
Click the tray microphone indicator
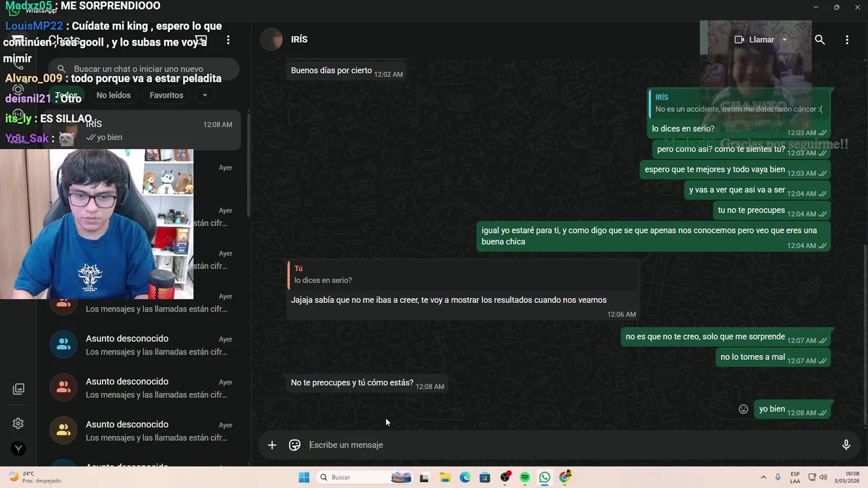pos(778,478)
